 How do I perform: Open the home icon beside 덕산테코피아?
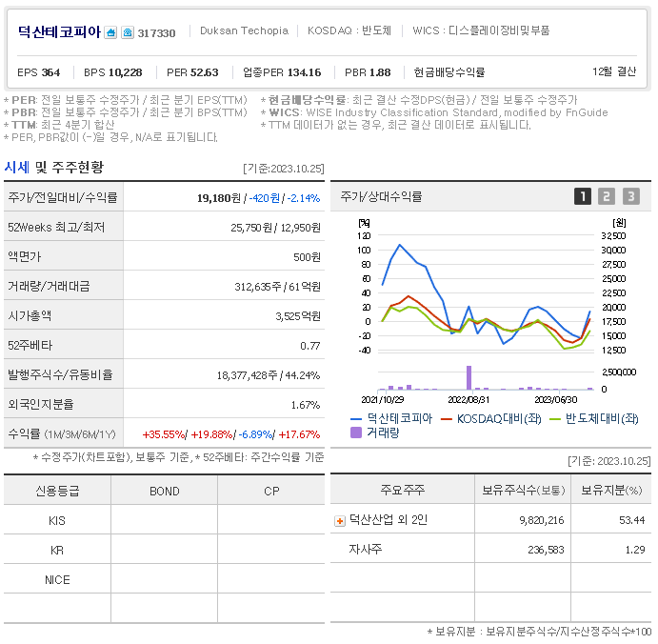coord(110,32)
